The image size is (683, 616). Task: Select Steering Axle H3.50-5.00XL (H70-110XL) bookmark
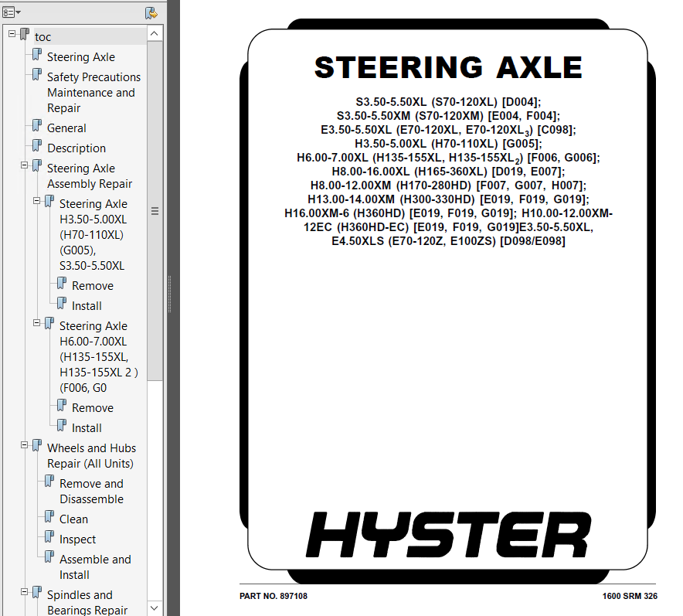[93, 235]
